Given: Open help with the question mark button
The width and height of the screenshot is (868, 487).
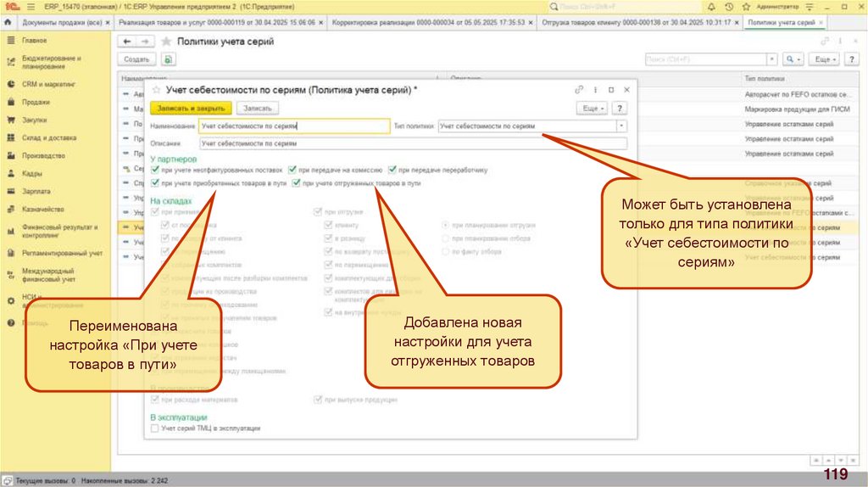Looking at the screenshot, I should [620, 109].
